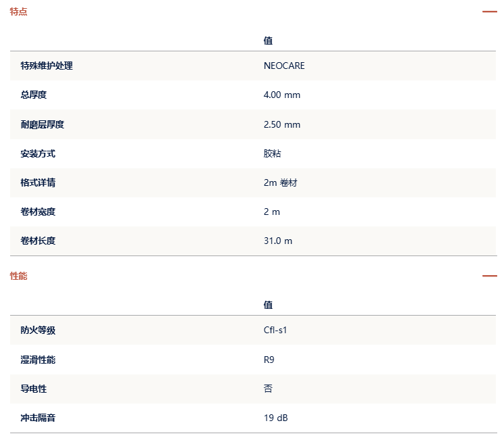Select the 导电性 row label
Image resolution: width=504 pixels, height=440 pixels.
33,389
